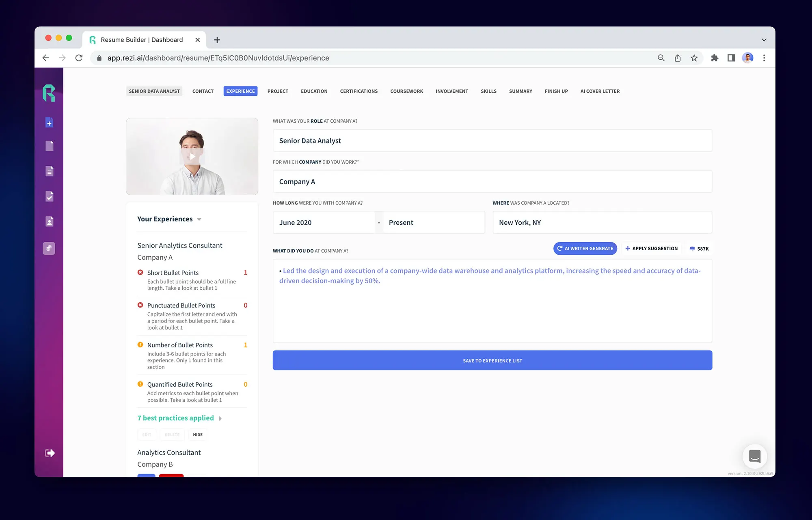The height and width of the screenshot is (520, 812).
Task: Click Apply Suggestion
Action: (652, 248)
